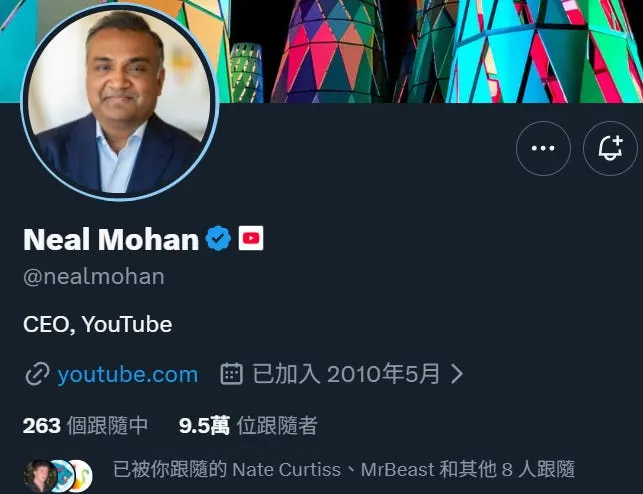Open the colorful header banner image

431,51
